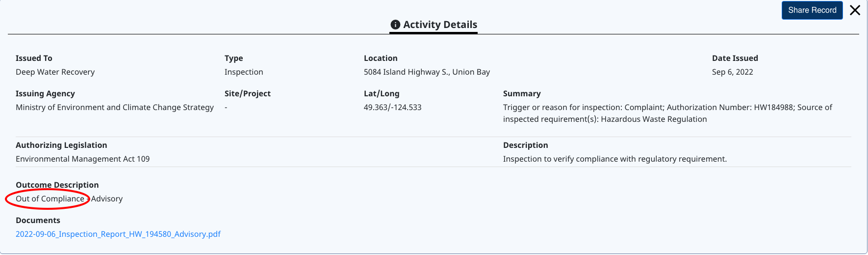This screenshot has width=868, height=255.
Task: Click the Environmental Management Act 109 text
Action: tap(82, 159)
